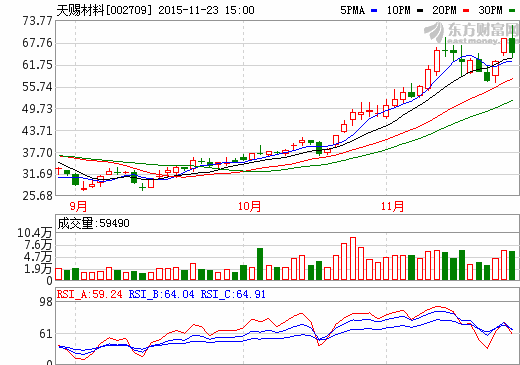The height and width of the screenshot is (365, 520).
Task: Click the timestamp 2015-11-23 15:00
Action: (x=206, y=10)
